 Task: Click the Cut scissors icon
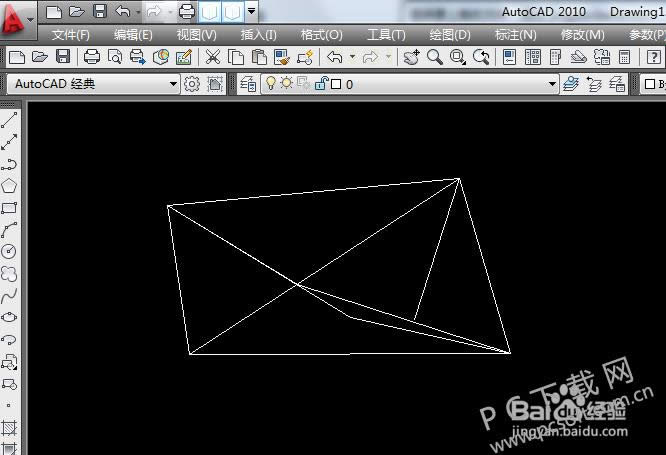click(212, 57)
